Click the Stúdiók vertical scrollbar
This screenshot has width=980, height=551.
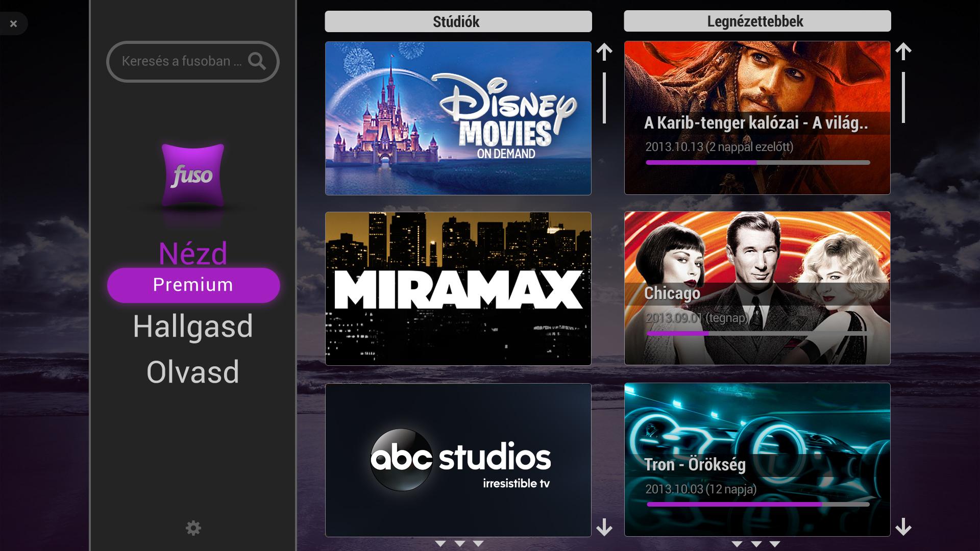[604, 97]
